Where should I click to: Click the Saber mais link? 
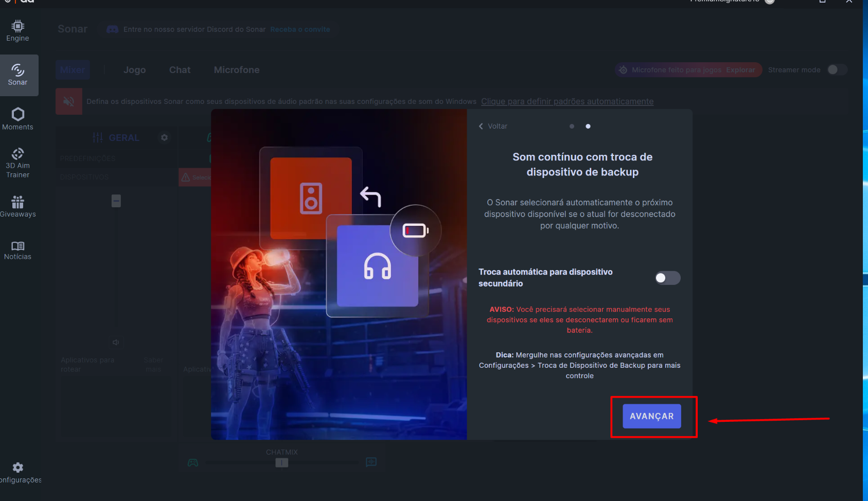pos(153,365)
